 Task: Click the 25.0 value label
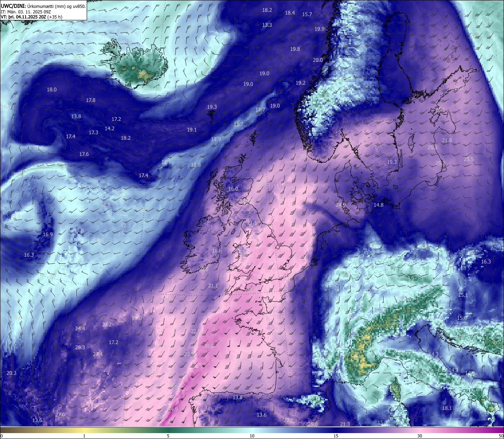point(313,424)
